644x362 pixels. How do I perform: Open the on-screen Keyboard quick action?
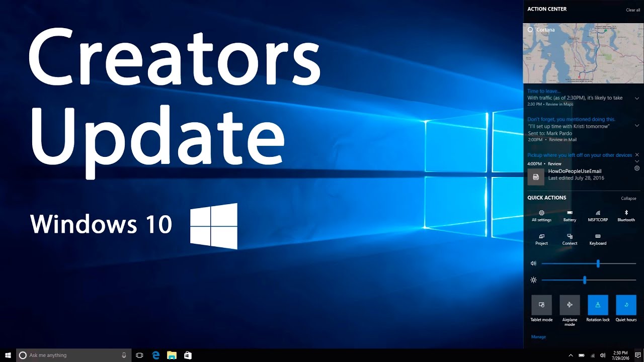tap(597, 239)
